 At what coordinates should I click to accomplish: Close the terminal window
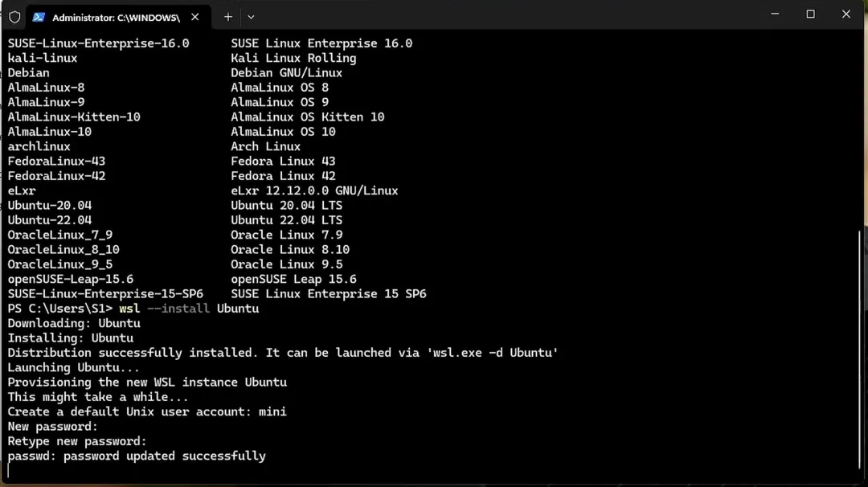(845, 14)
